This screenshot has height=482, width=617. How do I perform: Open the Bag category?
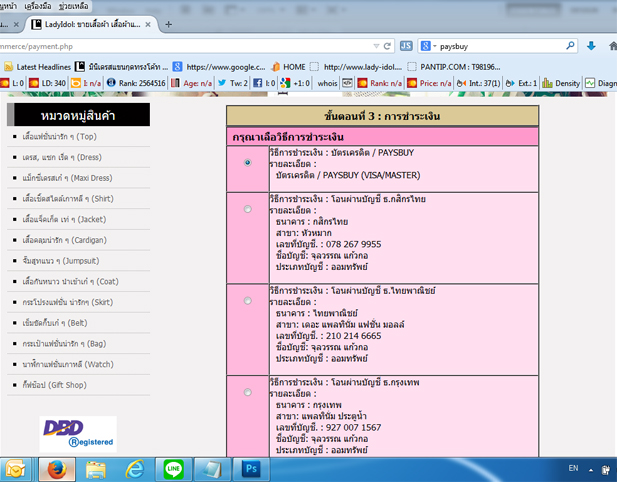pyautogui.click(x=64, y=343)
